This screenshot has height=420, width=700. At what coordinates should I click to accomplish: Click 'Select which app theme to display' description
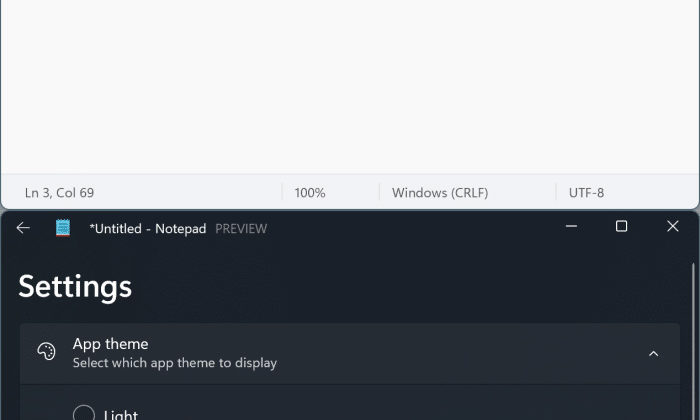(x=175, y=363)
